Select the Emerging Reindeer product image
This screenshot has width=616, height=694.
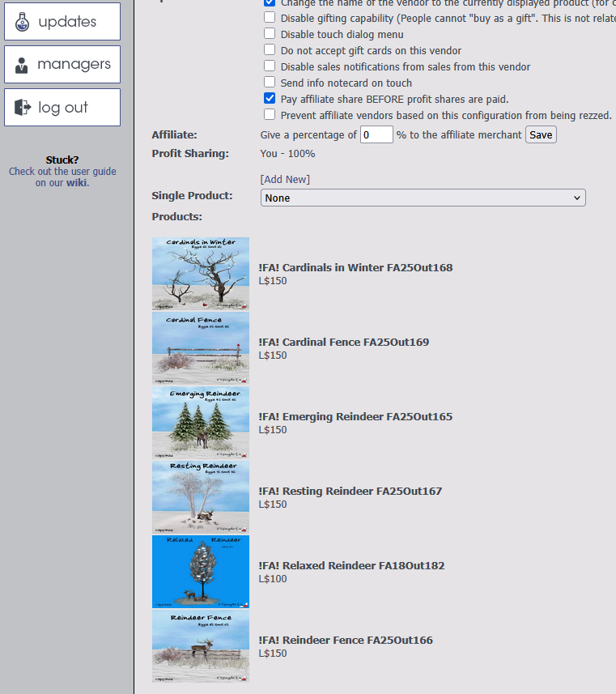click(x=201, y=423)
